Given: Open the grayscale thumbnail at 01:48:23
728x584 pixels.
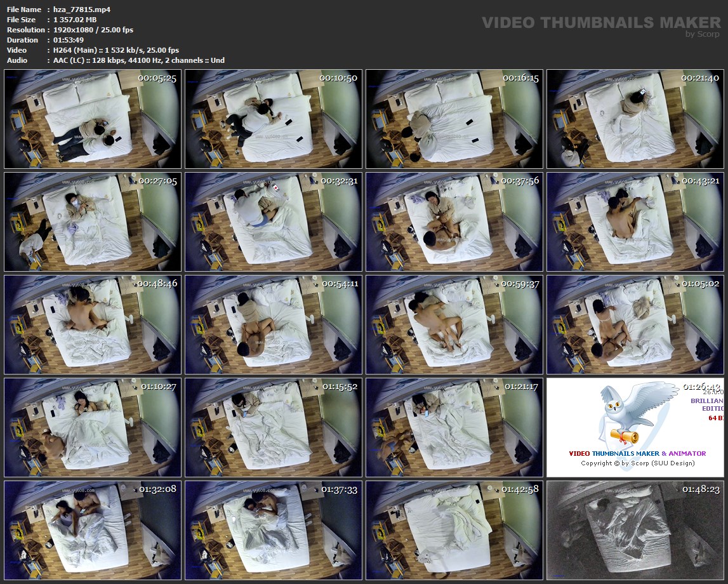Looking at the screenshot, I should [635, 530].
